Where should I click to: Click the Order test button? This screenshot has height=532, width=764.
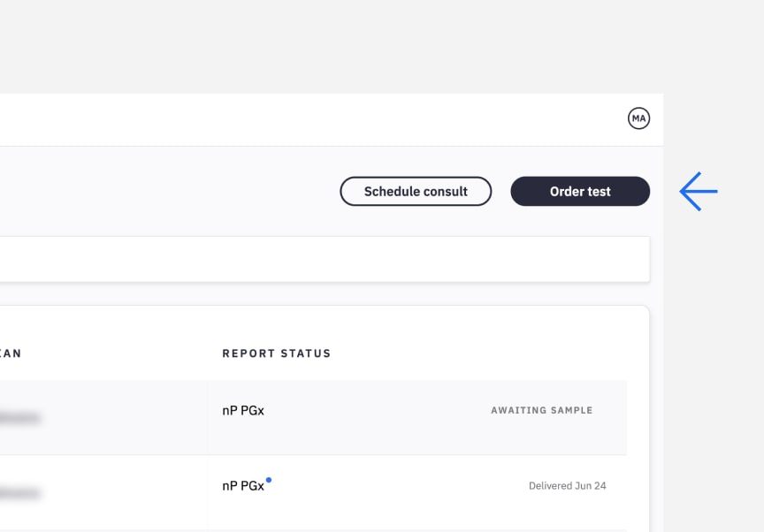click(580, 191)
